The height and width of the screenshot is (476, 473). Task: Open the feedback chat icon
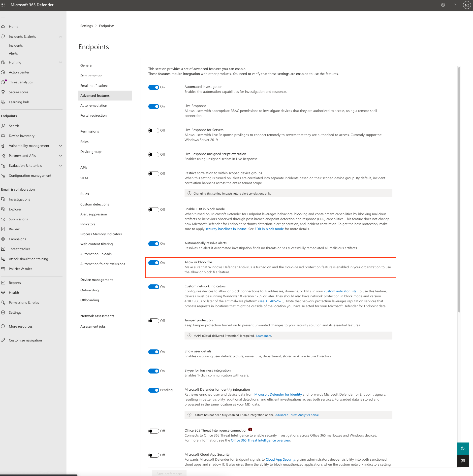pyautogui.click(x=463, y=461)
